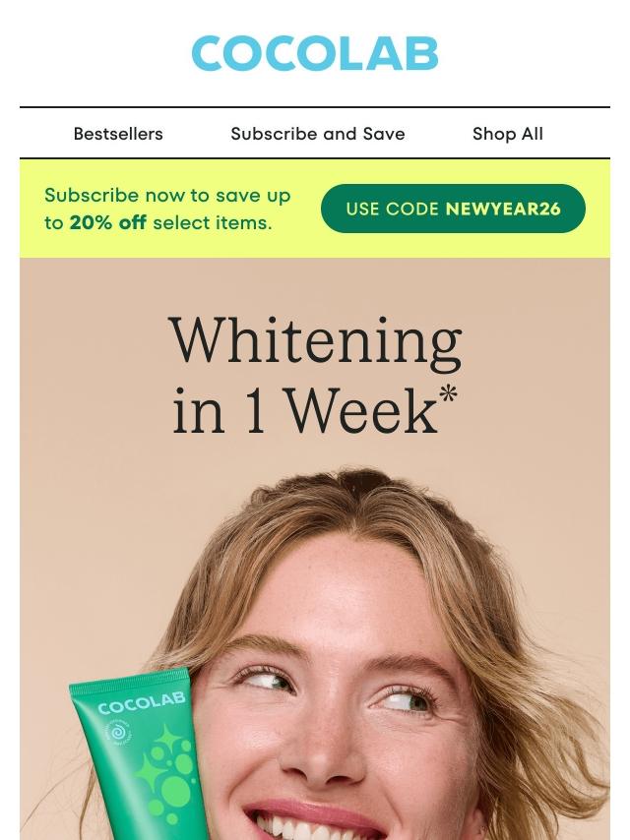Click the woman's left eye looking sideways
This screenshot has width=630, height=840.
pyautogui.click(x=407, y=701)
